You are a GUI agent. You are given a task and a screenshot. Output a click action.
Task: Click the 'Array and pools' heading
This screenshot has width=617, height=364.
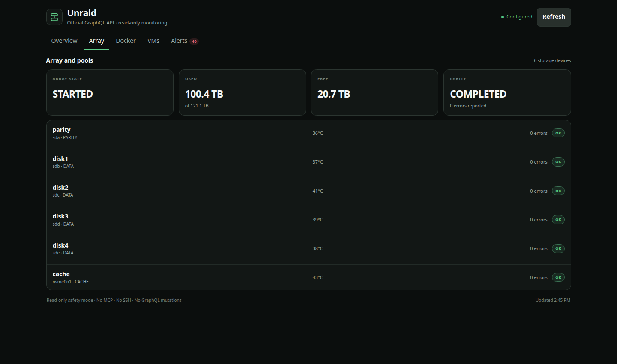pos(69,60)
